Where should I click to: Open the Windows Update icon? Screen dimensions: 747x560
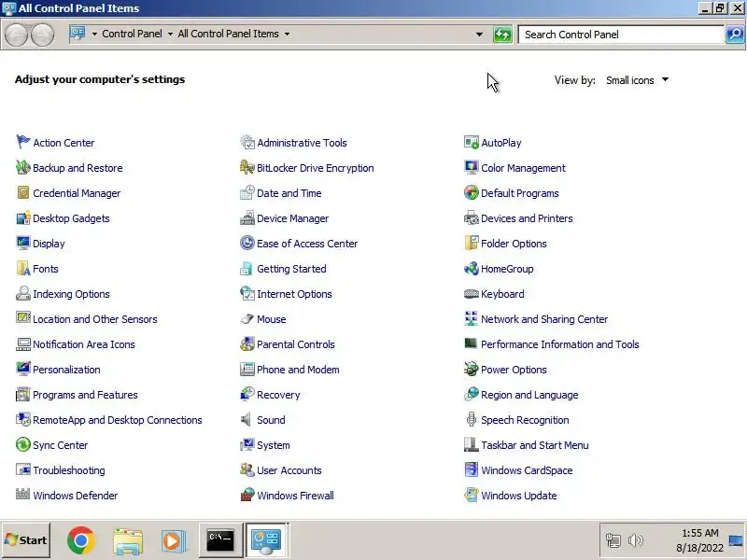click(472, 495)
